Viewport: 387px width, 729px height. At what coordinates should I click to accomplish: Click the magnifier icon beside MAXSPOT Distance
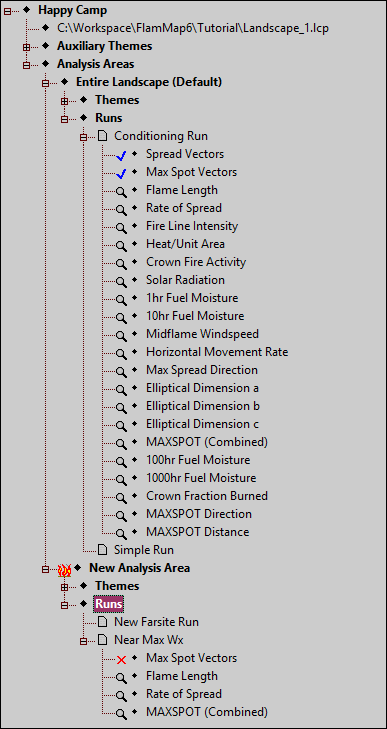tap(121, 533)
